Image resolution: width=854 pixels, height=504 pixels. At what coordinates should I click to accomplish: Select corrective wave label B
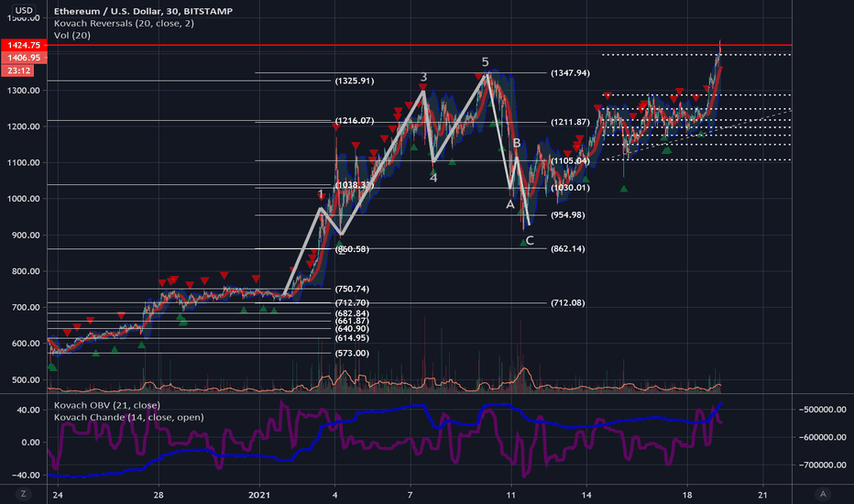[516, 143]
